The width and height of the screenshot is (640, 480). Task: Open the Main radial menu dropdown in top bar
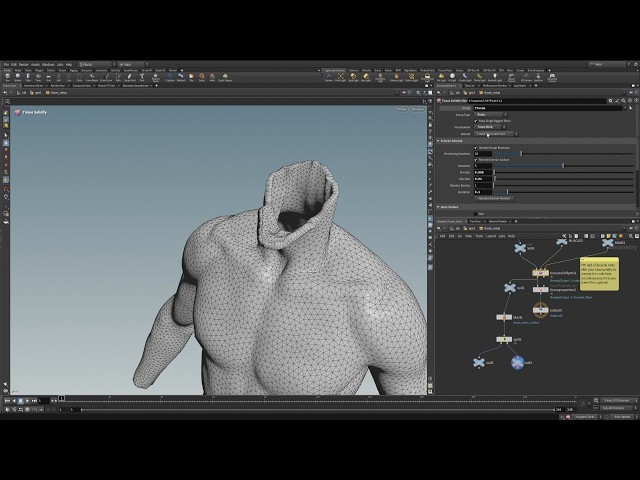[134, 64]
